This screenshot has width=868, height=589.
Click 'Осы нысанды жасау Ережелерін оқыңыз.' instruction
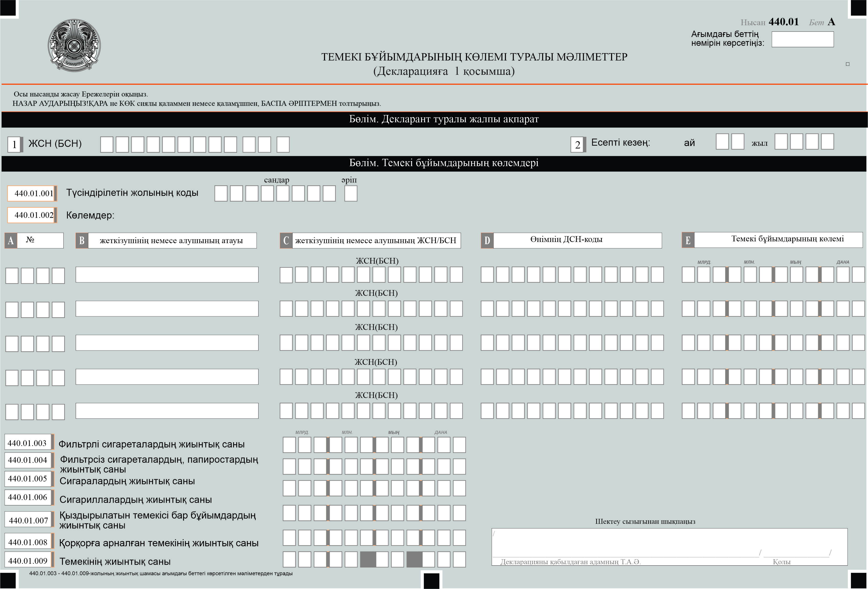81,94
